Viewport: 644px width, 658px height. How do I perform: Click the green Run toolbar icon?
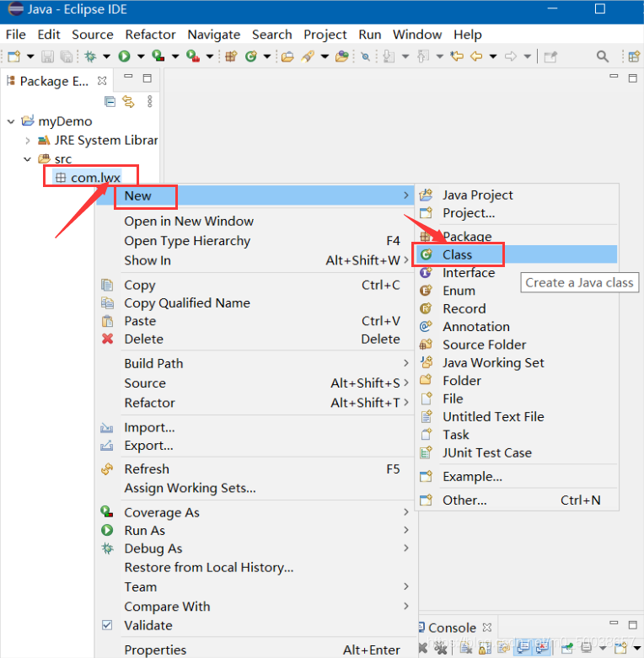[x=124, y=56]
